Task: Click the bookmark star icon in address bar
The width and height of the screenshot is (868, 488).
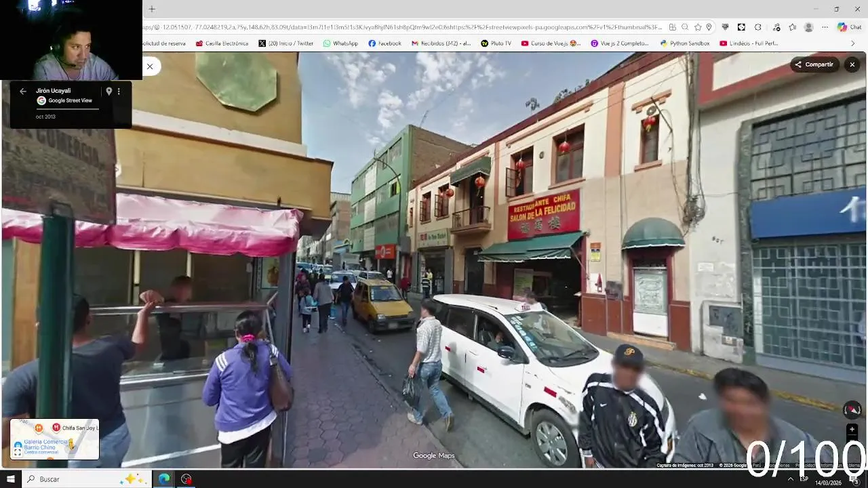Action: [698, 27]
